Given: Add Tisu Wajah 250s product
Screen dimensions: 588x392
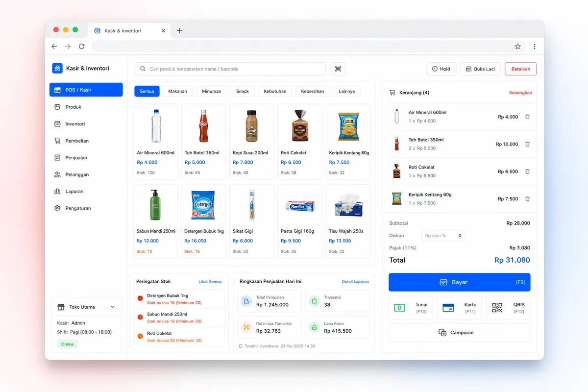Looking at the screenshot, I should (348, 221).
